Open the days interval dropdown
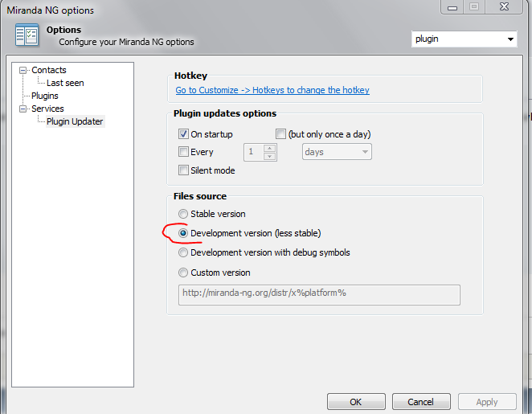Image resolution: width=532 pixels, height=414 pixels. point(337,152)
